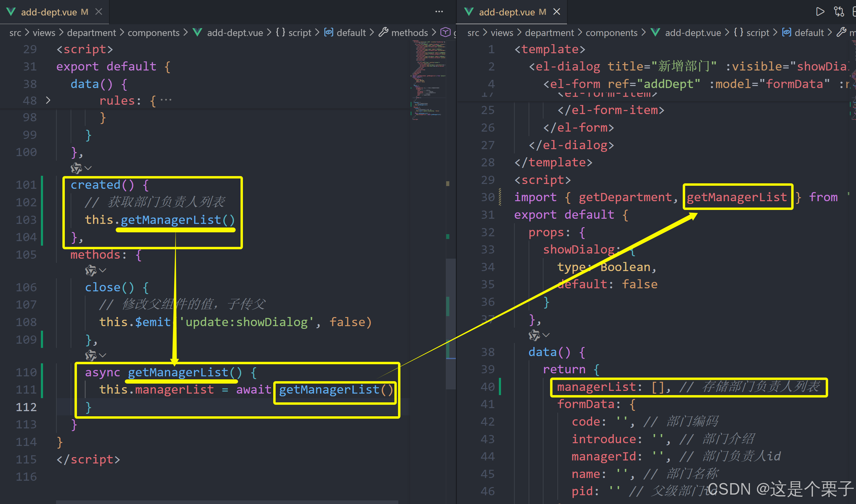Close the left add-dept.vue tab

[x=98, y=12]
